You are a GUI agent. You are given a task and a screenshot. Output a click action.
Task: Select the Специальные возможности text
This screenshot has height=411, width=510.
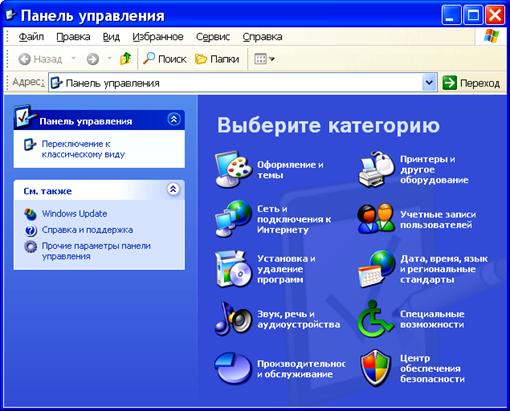(x=432, y=319)
